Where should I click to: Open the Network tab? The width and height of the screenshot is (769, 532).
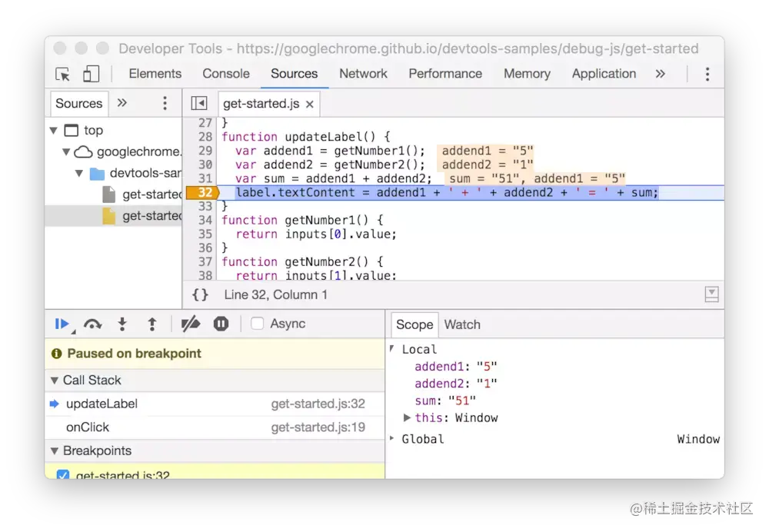coord(364,74)
